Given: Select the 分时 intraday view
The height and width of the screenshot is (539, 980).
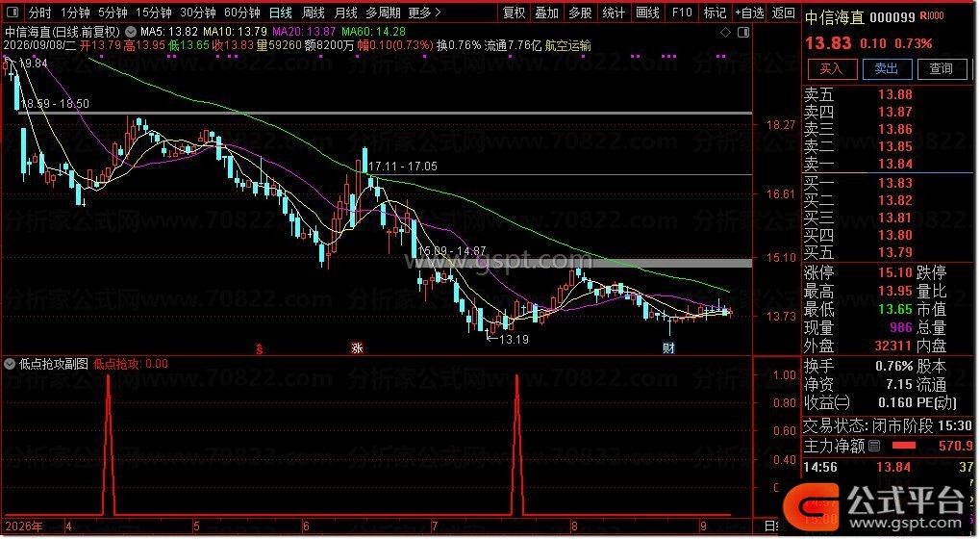Looking at the screenshot, I should [x=40, y=12].
